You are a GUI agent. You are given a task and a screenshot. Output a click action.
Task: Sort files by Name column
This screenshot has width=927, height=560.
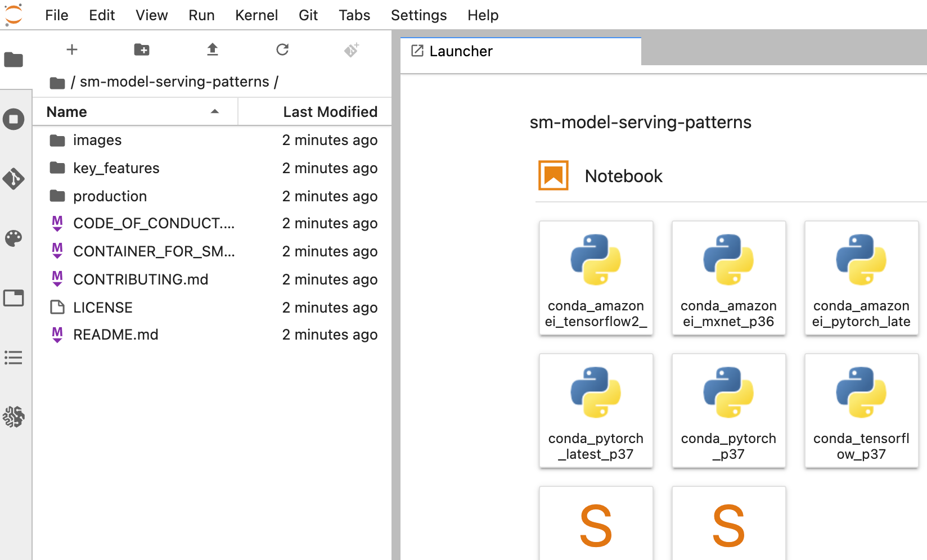tap(135, 112)
